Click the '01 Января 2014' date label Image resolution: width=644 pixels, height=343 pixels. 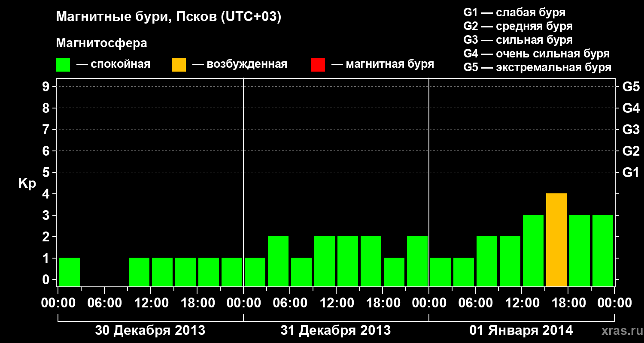tap(521, 331)
